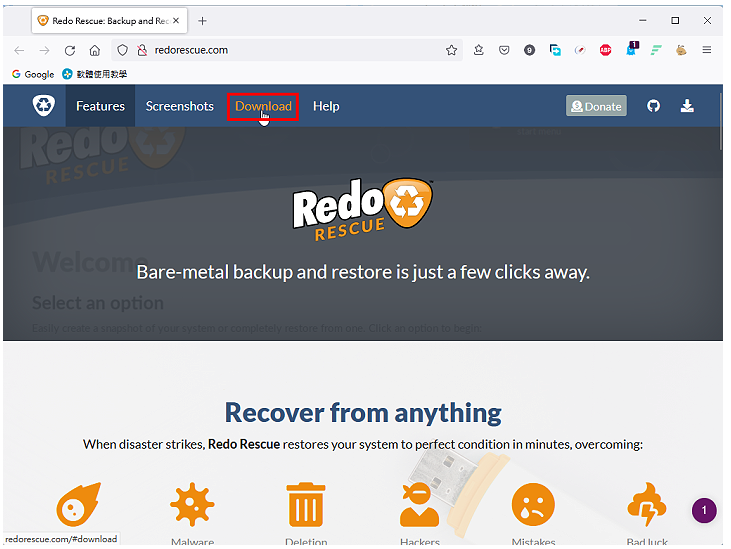Screen dimensions: 731x549
Task: Open the Screenshots nav link
Action: [179, 106]
